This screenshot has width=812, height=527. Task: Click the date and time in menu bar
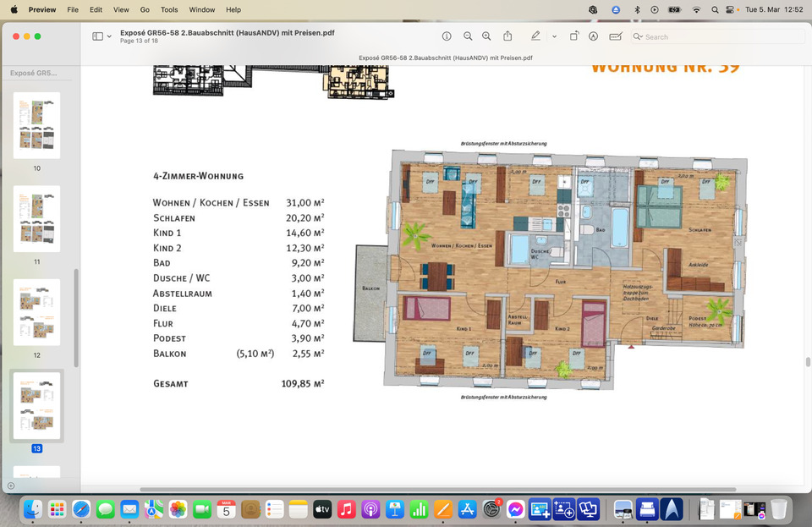pos(774,9)
